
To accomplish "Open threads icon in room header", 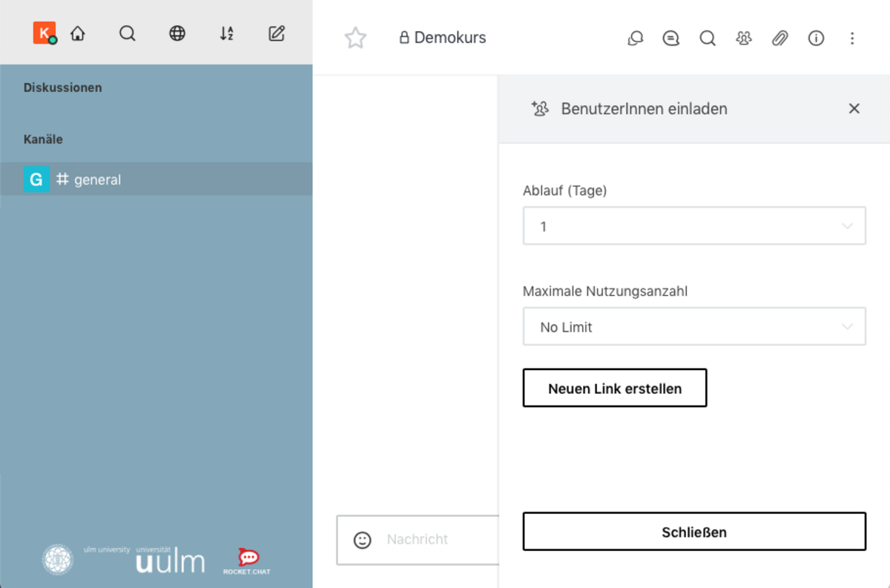I will tap(671, 38).
